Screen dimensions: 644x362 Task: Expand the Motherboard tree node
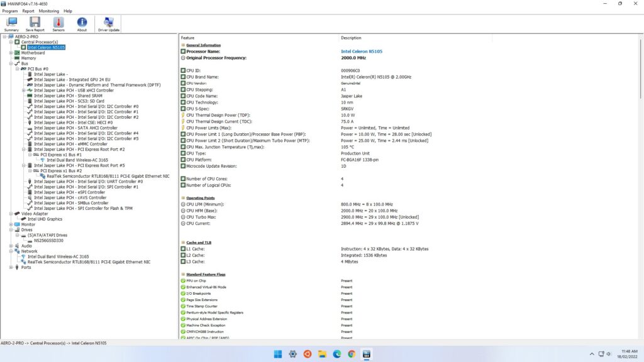[x=11, y=53]
